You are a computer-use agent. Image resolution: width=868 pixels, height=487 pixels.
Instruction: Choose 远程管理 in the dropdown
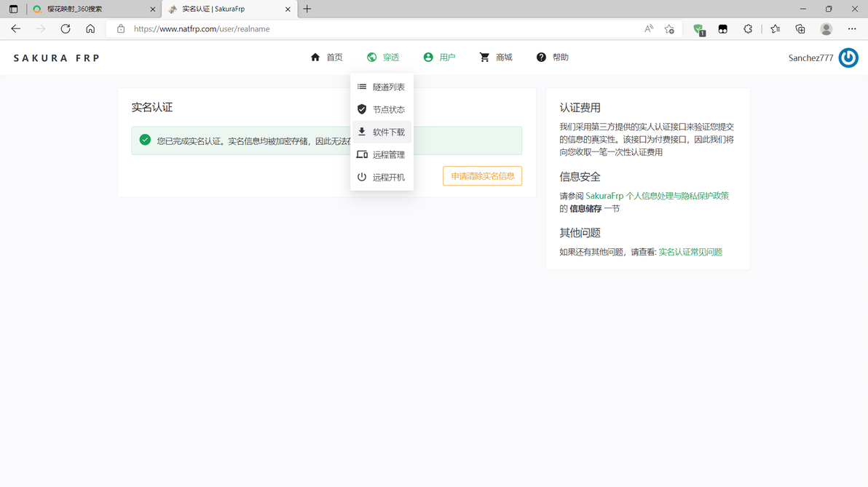point(382,154)
